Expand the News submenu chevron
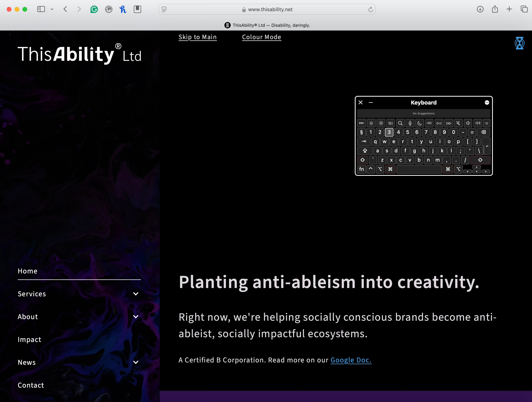Screen dimensions: 532x402 pyautogui.click(x=136, y=362)
